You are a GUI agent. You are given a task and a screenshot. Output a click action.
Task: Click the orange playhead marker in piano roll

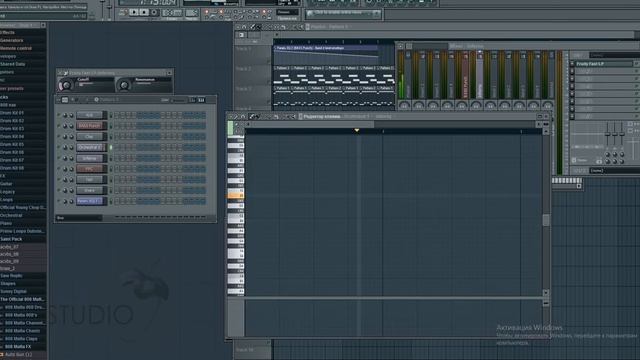pyautogui.click(x=357, y=131)
